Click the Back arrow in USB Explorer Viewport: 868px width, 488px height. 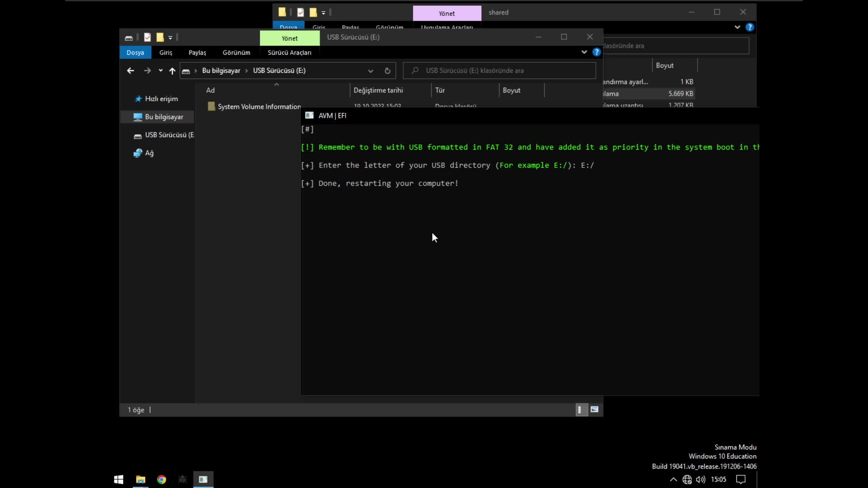pos(130,70)
